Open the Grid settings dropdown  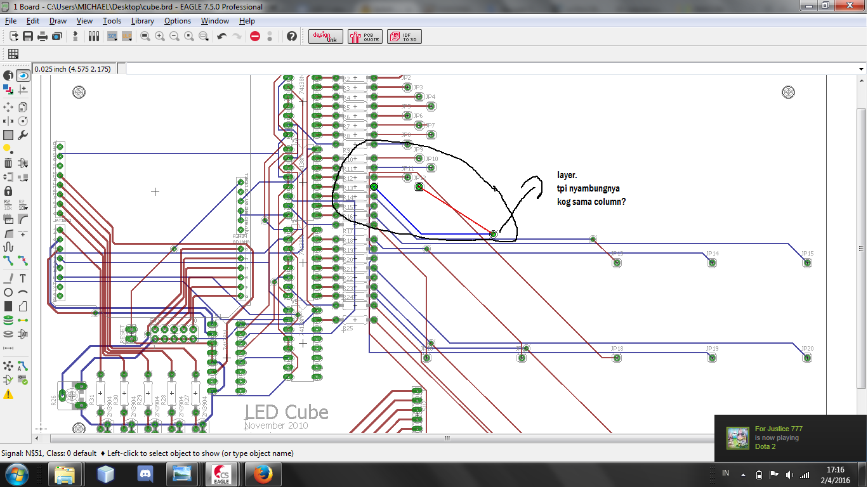point(13,54)
